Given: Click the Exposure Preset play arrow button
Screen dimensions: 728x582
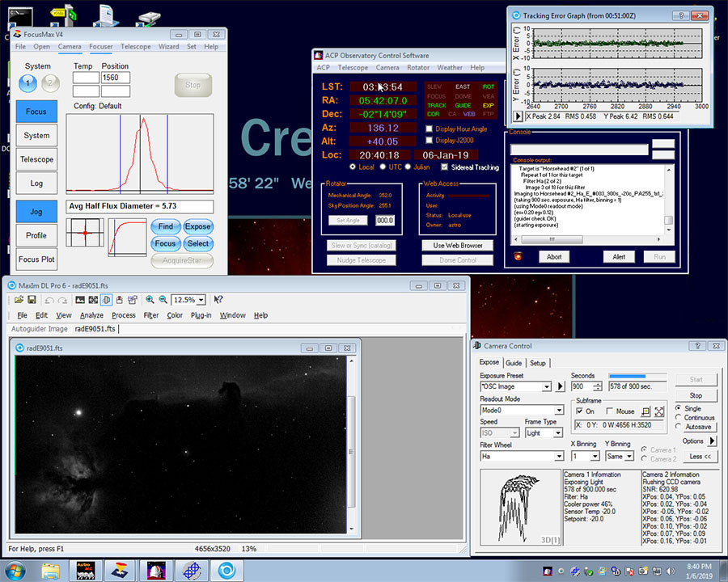Looking at the screenshot, I should coord(561,386).
